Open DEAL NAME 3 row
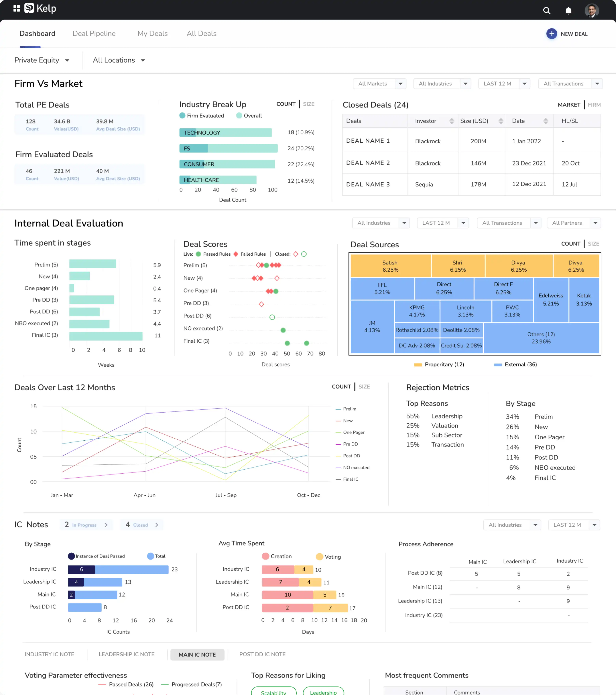 471,184
